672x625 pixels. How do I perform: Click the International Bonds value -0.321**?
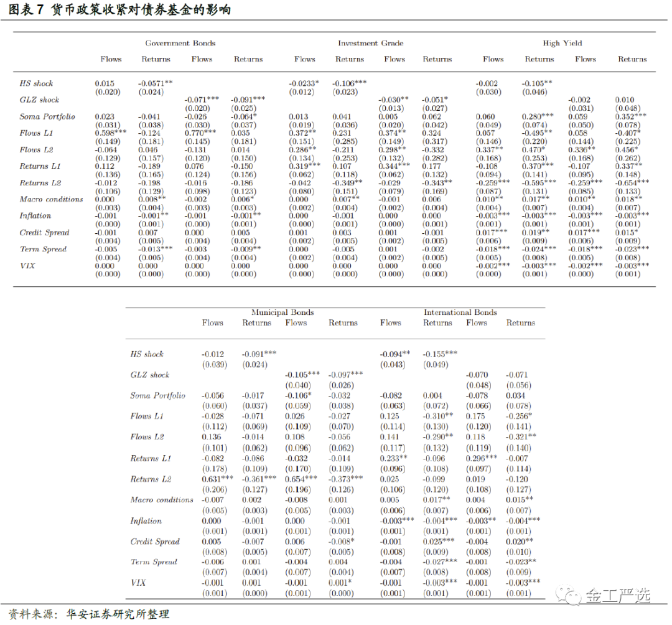(x=521, y=436)
